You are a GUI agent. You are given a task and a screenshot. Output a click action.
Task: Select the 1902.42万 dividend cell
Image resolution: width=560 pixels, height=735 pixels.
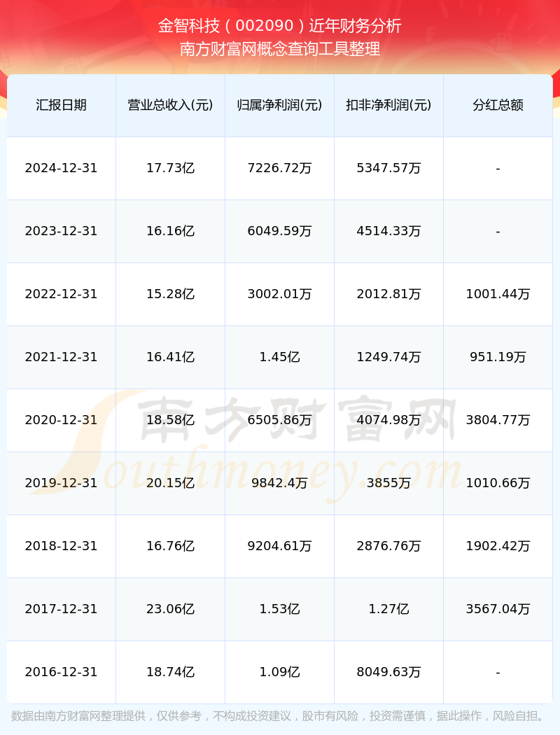pos(498,546)
